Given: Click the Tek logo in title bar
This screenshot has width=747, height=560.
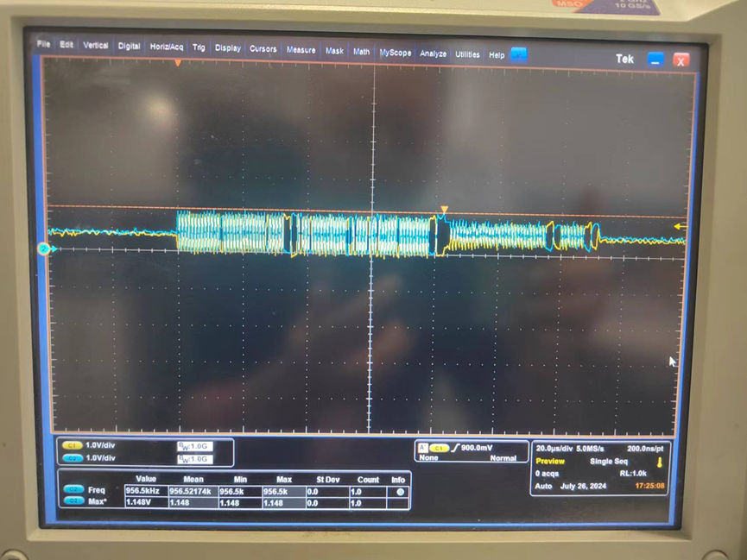Looking at the screenshot, I should click(624, 59).
